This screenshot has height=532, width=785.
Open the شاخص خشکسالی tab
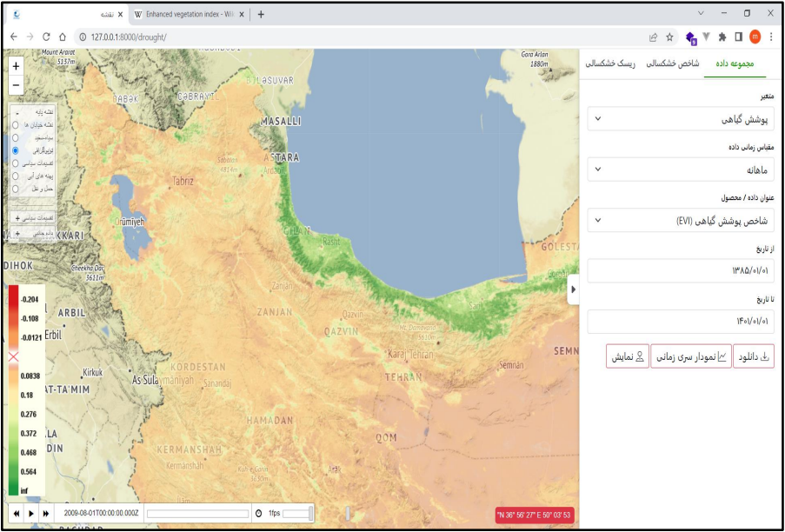tap(672, 63)
